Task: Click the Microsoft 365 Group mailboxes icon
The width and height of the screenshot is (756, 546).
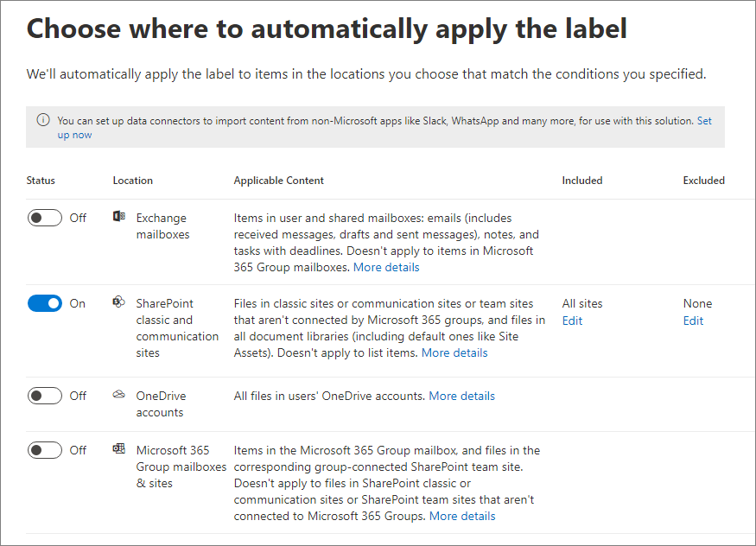Action: [118, 449]
